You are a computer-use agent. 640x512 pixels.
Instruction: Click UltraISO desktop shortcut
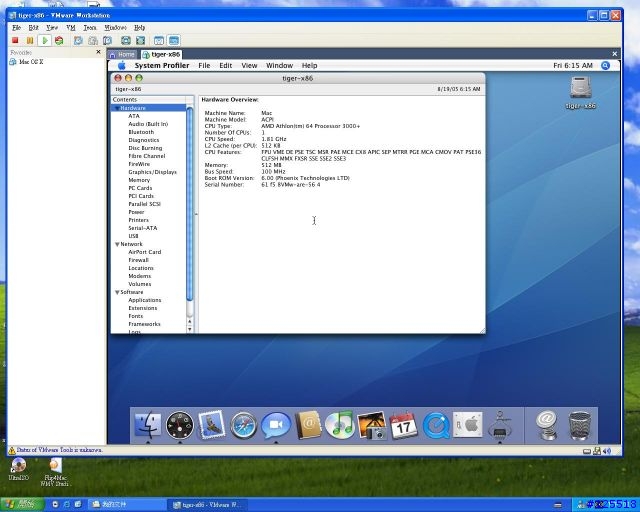(x=18, y=469)
